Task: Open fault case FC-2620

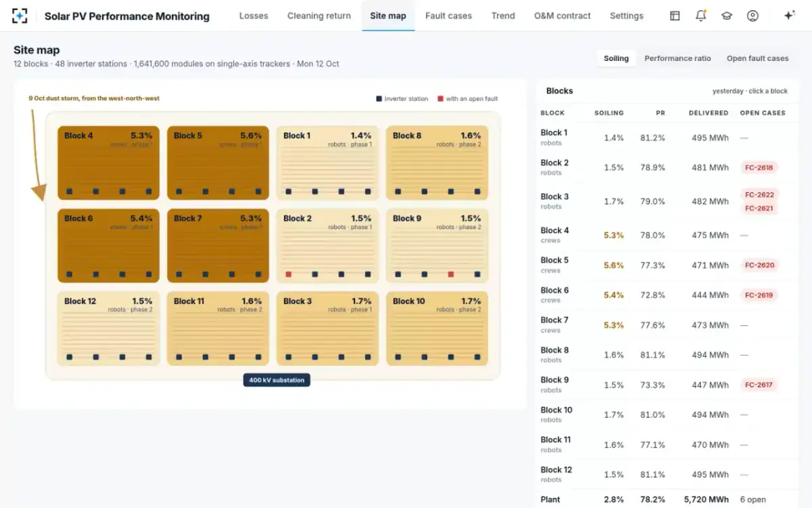Action: click(x=759, y=265)
